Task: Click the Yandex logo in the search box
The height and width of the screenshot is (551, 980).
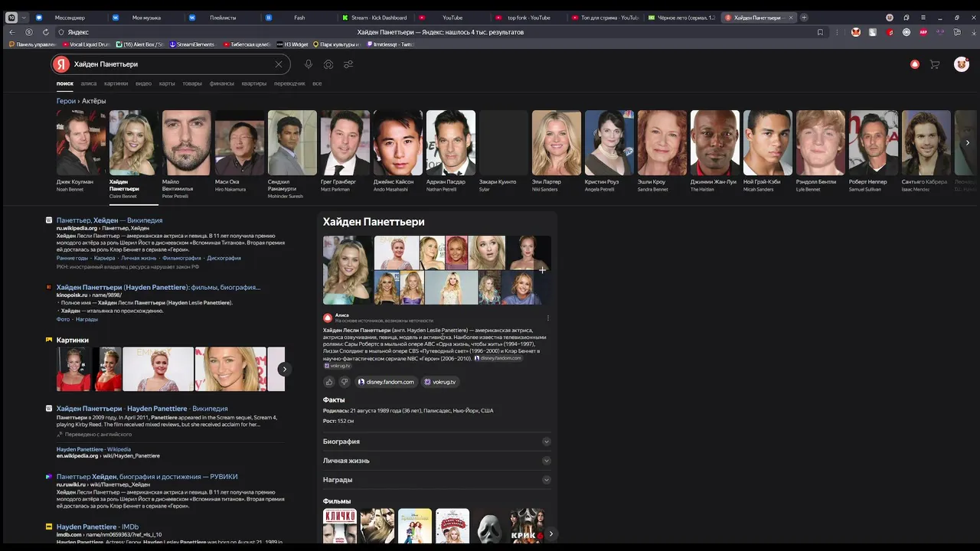Action: coord(62,64)
